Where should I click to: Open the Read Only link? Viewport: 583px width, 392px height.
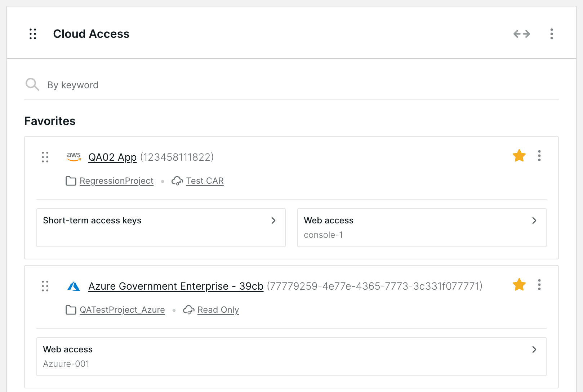tap(218, 310)
